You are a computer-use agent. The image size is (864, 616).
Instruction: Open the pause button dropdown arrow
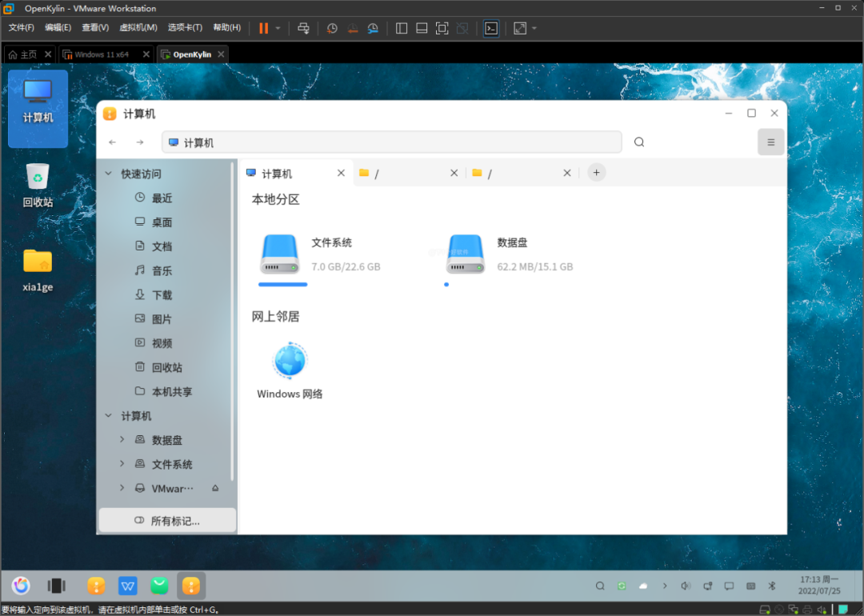[x=276, y=28]
